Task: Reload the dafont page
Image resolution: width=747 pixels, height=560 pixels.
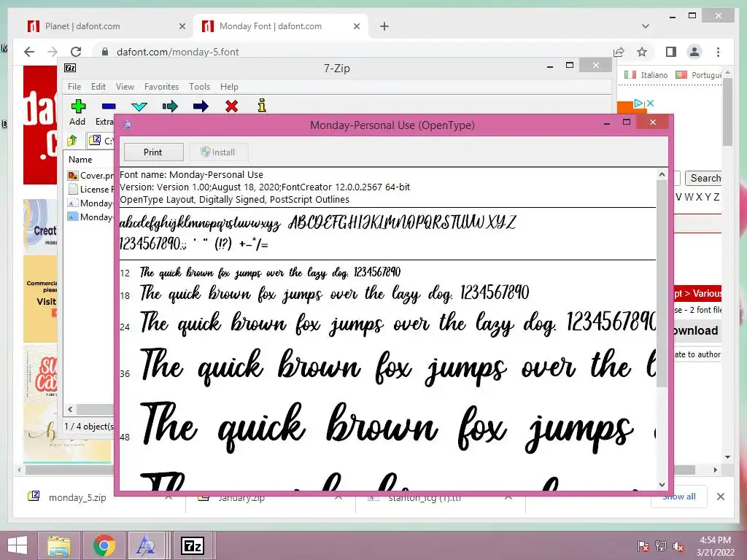Action: tap(76, 52)
